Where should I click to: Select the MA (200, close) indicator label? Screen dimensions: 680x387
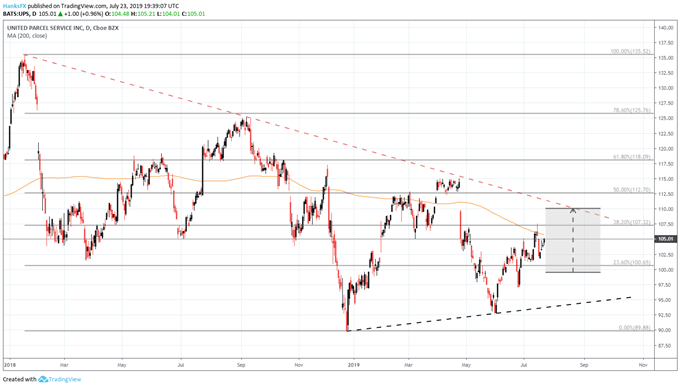27,36
